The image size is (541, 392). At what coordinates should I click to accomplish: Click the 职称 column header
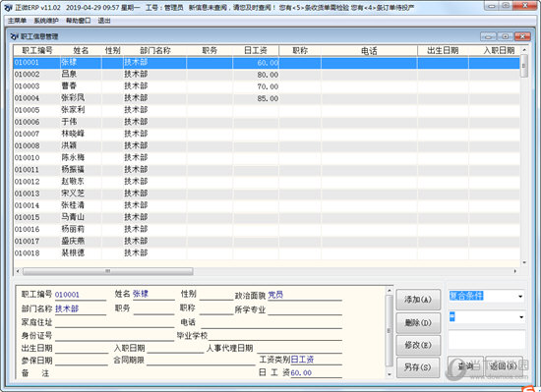(x=300, y=51)
